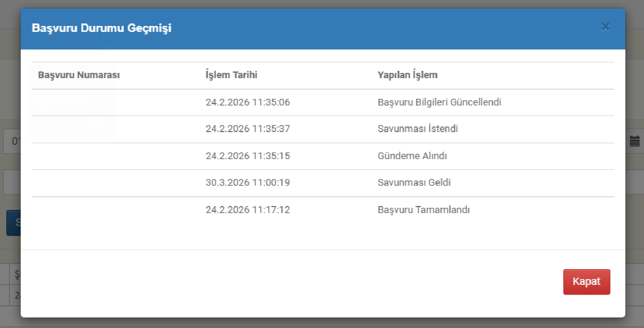The height and width of the screenshot is (328, 644).
Task: Click the date 24.2.2026 11:35:06
Action: pos(248,102)
